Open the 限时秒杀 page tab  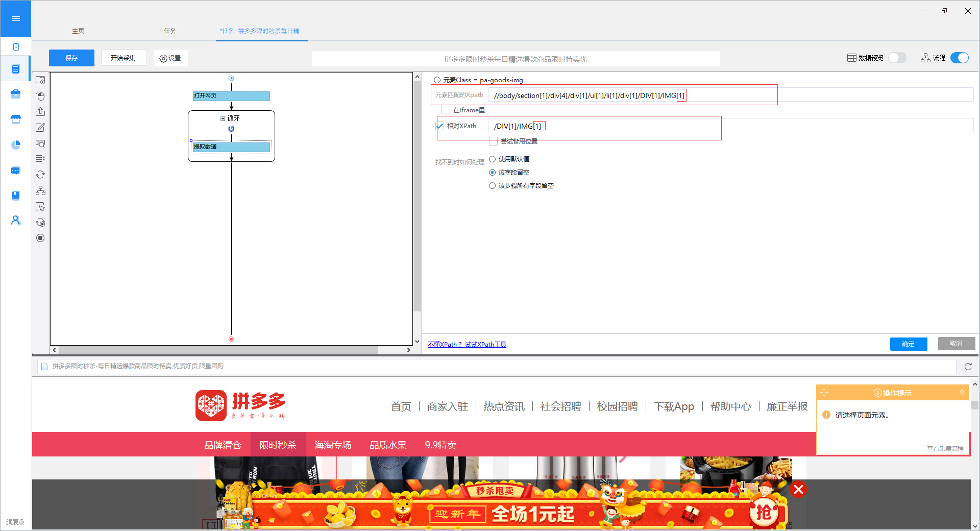point(278,445)
